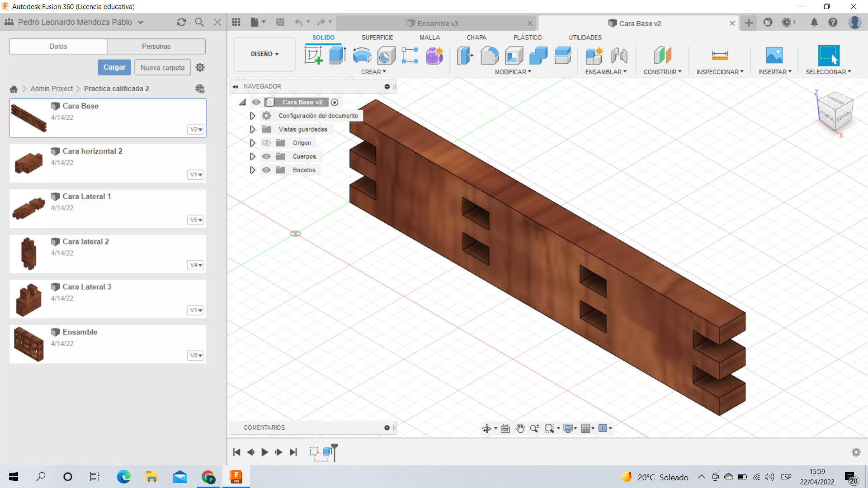Show the hidden Origen folder
Viewport: 868px width, 488px height.
pyautogui.click(x=266, y=143)
